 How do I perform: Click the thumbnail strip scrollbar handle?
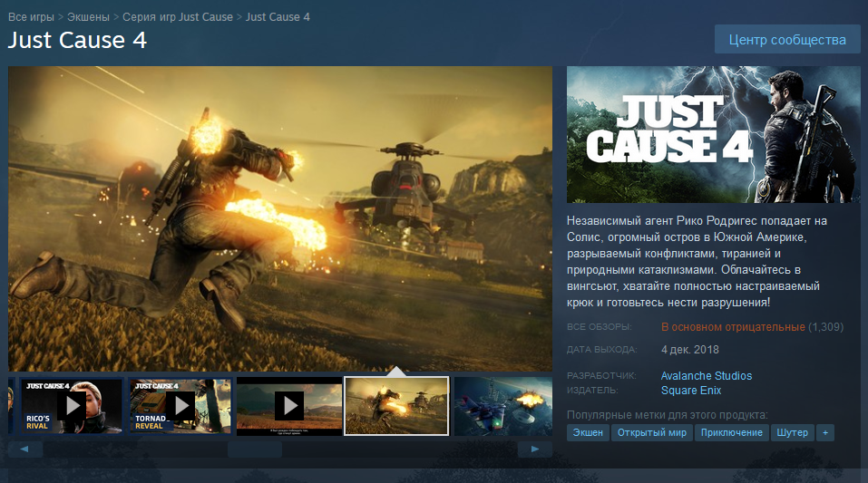[x=255, y=449]
